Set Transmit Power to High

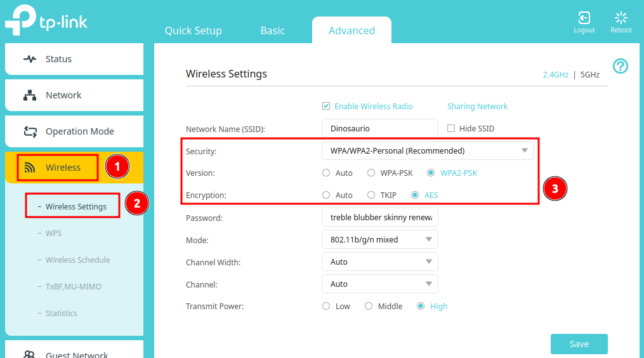coord(421,306)
